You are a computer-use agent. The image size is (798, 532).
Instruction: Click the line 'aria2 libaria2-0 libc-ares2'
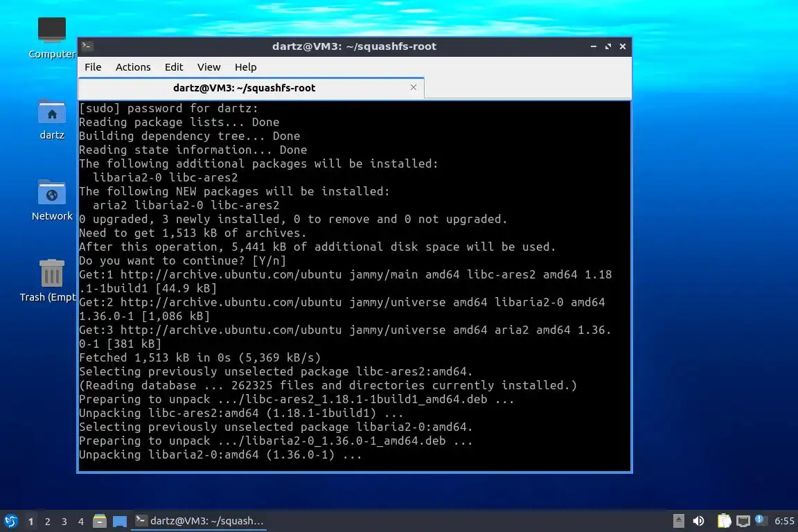pos(186,206)
